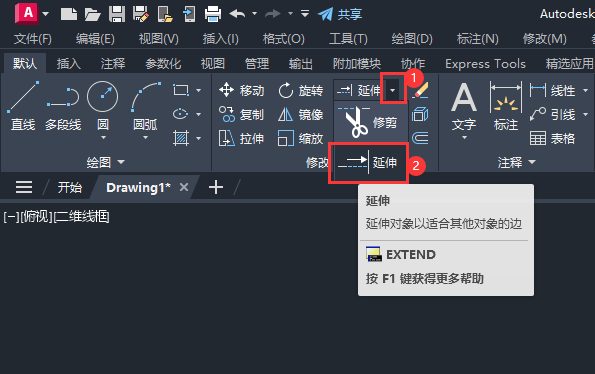Select the Line (直线) tool
Screen dimensions: 595x374
coord(23,106)
